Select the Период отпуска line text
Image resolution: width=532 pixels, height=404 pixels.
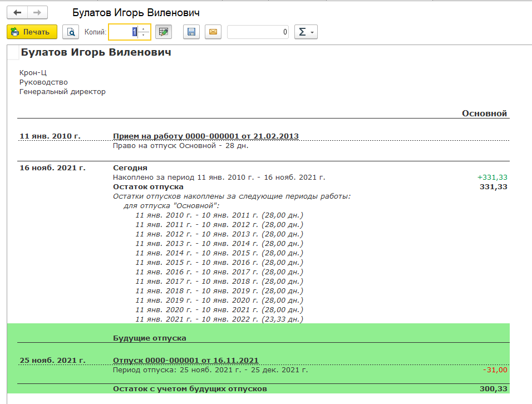[210, 369]
